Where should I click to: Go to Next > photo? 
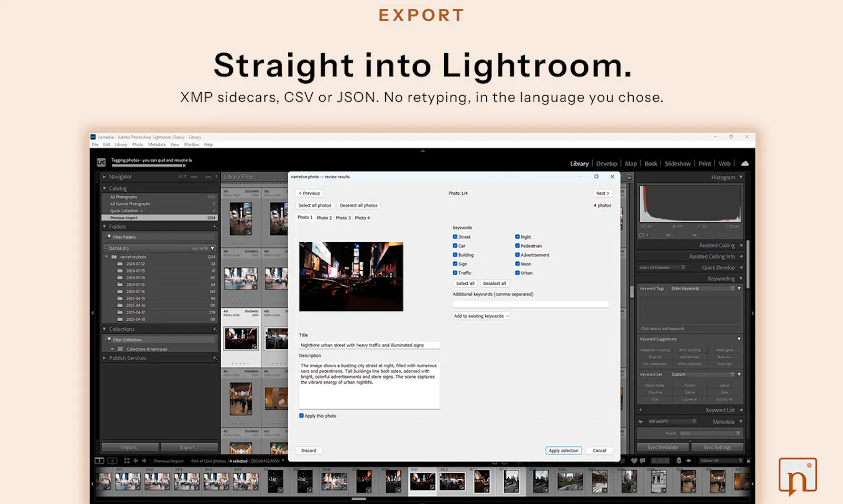[602, 193]
